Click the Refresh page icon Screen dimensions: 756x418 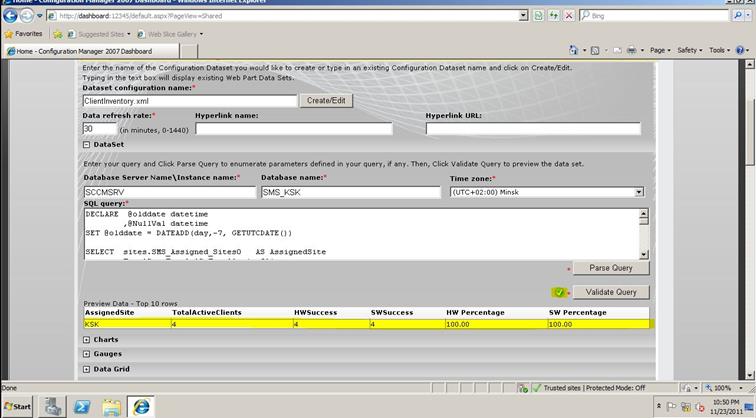554,16
